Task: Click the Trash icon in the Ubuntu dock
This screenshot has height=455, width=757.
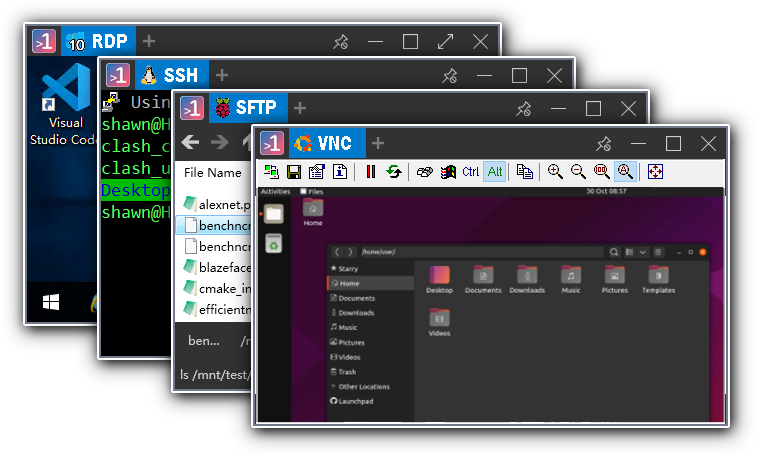Action: (x=274, y=243)
